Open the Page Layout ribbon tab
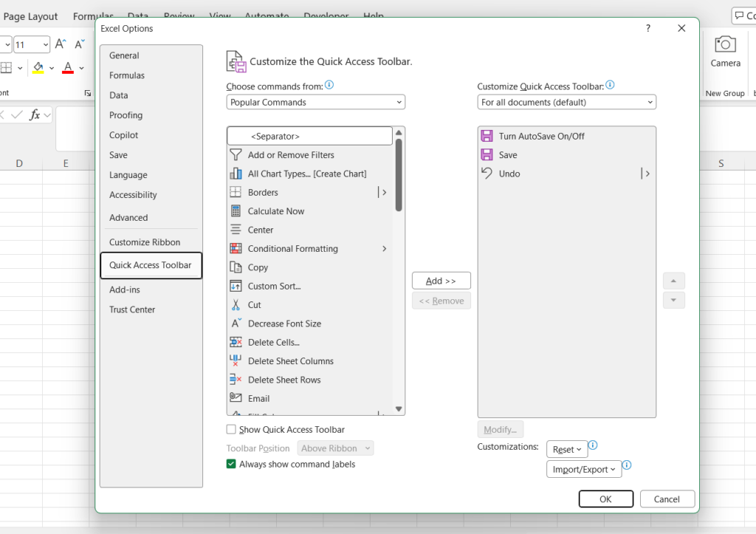Screen dimensions: 756x534 (30, 16)
